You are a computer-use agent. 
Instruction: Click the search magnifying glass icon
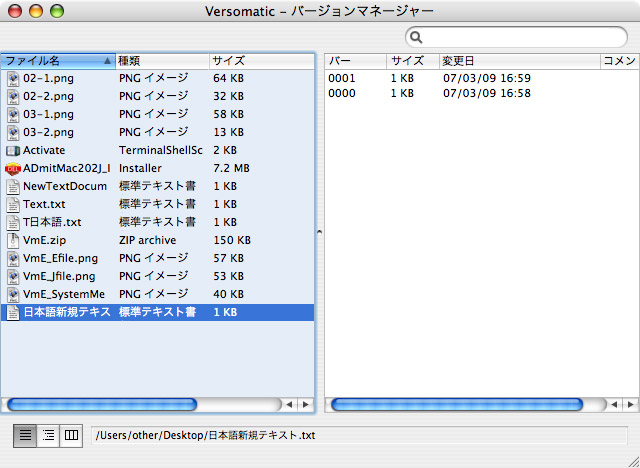(x=416, y=38)
